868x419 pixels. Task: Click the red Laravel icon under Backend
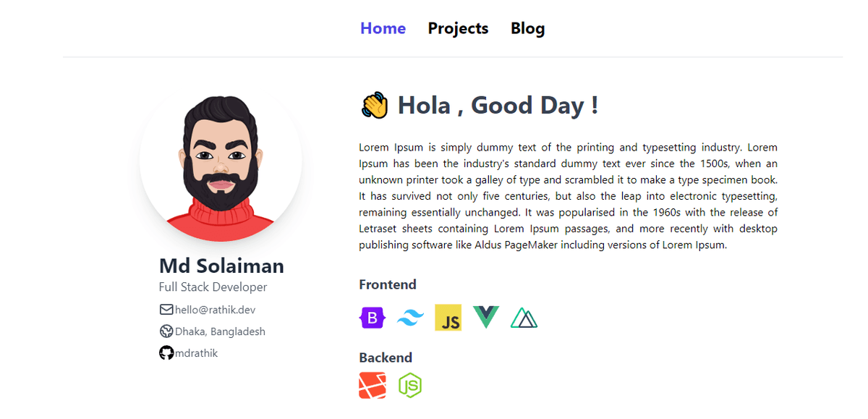(373, 386)
